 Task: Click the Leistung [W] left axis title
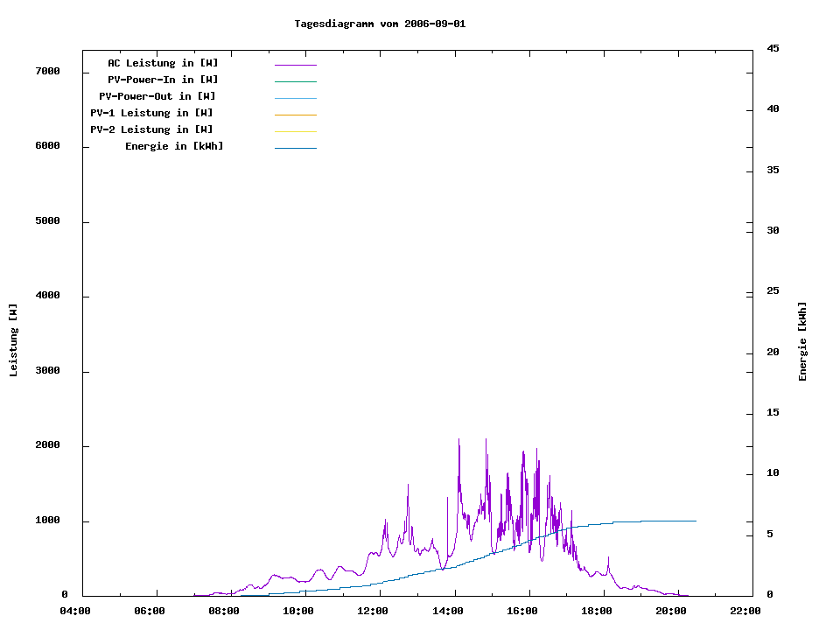tap(13, 339)
